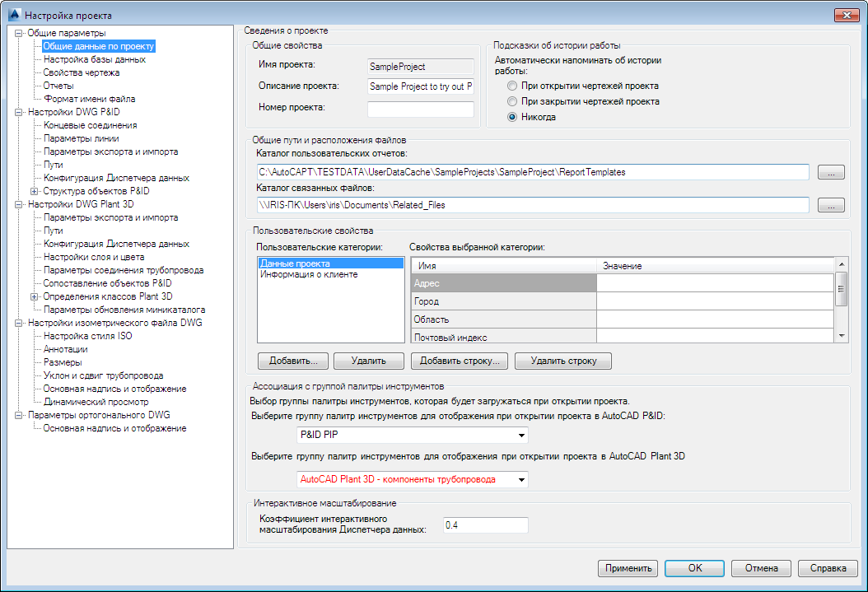Select 'Основная надпись и отображение' under orthogonal DWG
This screenshot has width=868, height=592.
pyautogui.click(x=114, y=428)
